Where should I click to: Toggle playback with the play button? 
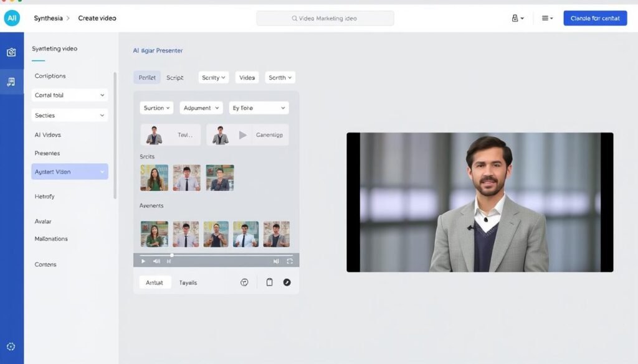tap(143, 261)
